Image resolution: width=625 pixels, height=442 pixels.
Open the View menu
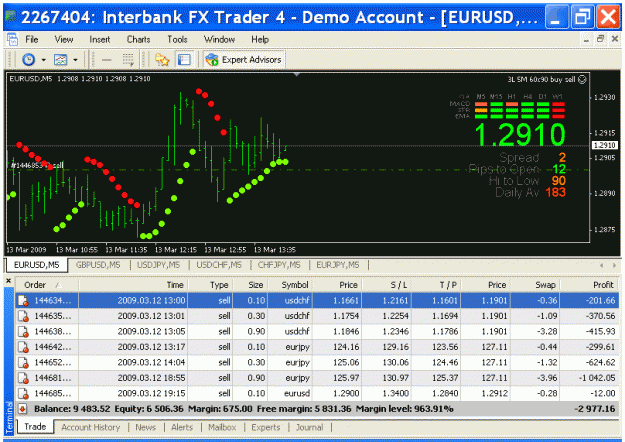[64, 39]
